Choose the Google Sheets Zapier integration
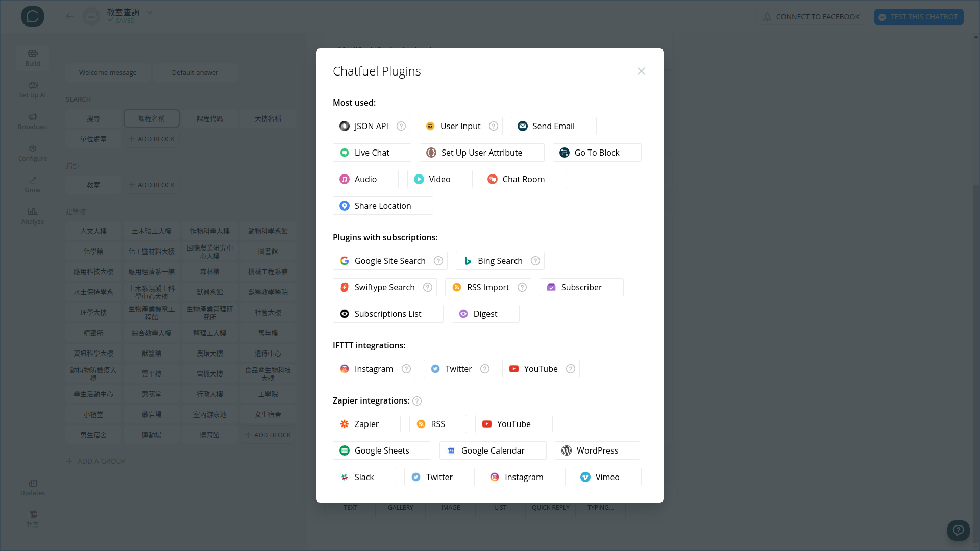This screenshot has width=980, height=551. click(381, 450)
